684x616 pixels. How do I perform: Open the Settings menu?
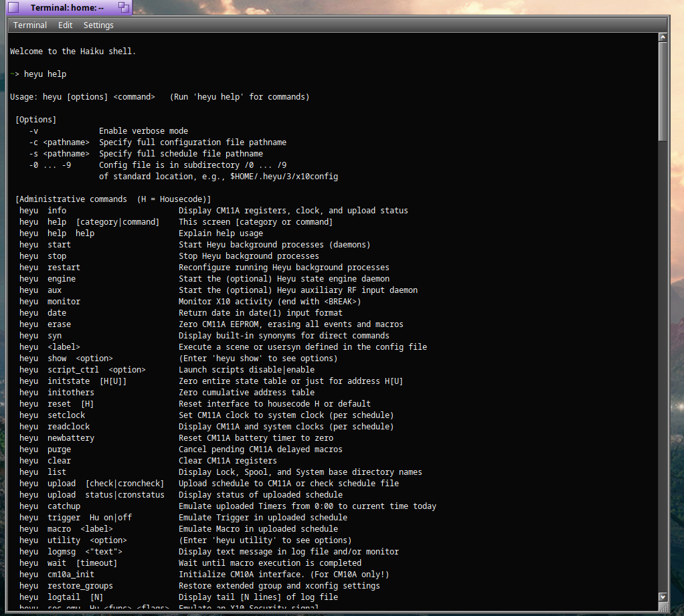click(x=98, y=25)
